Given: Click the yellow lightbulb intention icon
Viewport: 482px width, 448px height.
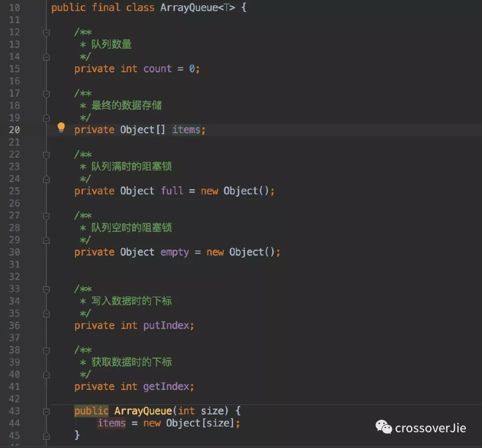Looking at the screenshot, I should tap(61, 127).
